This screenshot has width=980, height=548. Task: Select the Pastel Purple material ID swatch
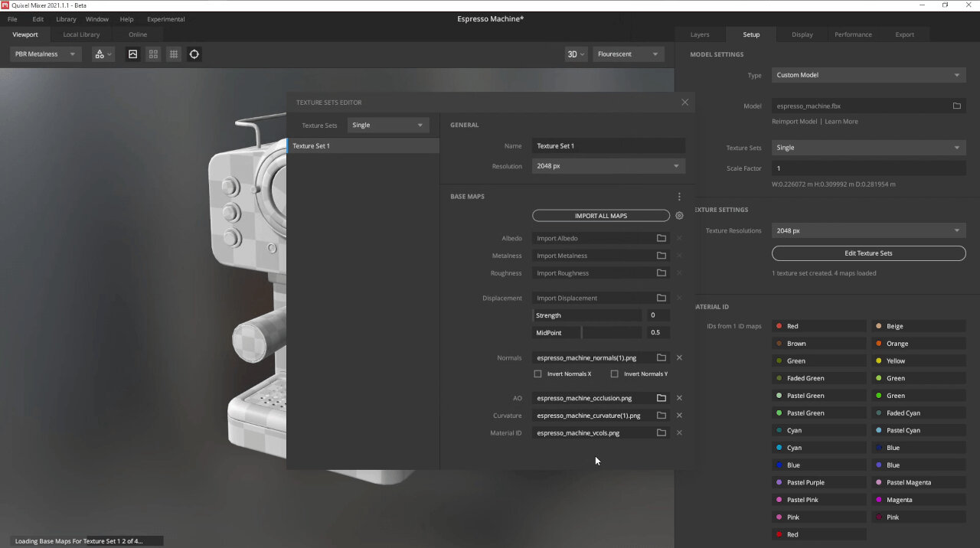[x=779, y=482]
